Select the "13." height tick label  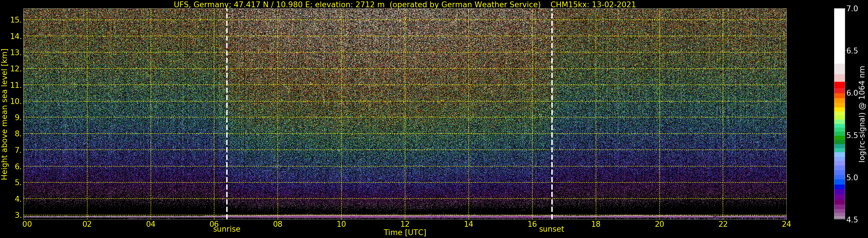(16, 53)
